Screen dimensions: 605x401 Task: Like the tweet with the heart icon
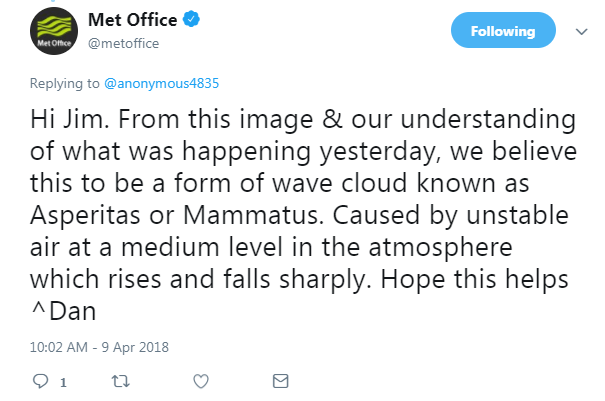click(201, 381)
